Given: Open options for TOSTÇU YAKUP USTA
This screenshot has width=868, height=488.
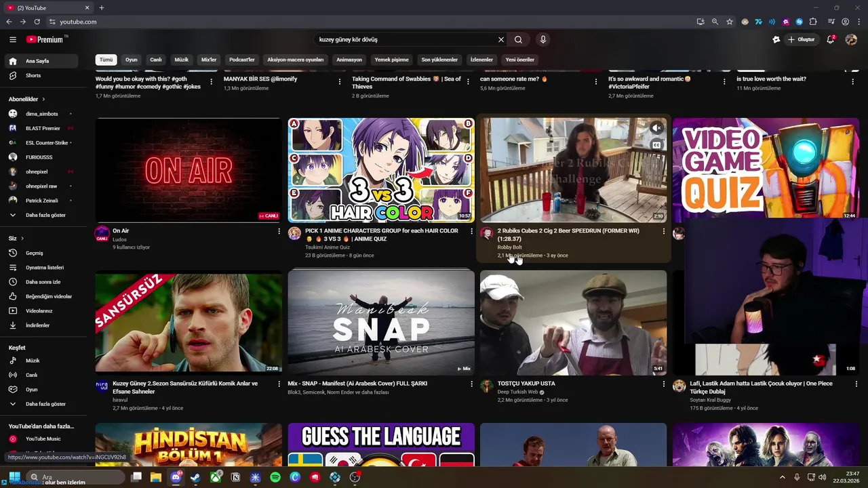Looking at the screenshot, I should click(x=663, y=384).
